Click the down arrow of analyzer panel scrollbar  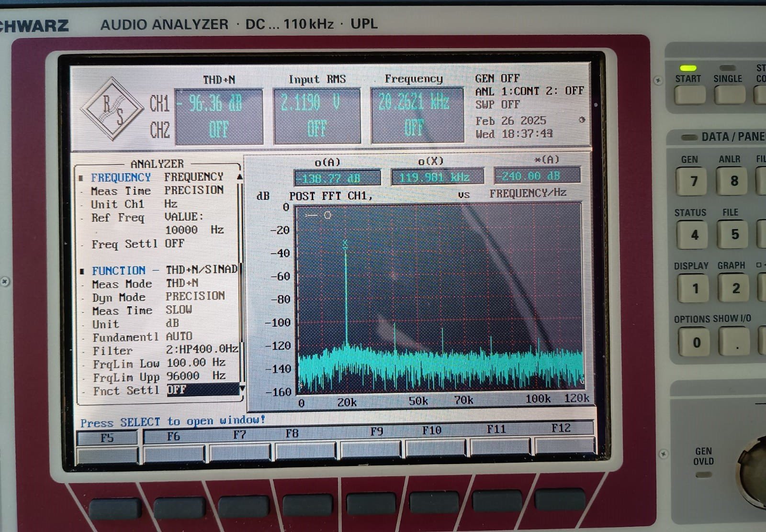pos(242,388)
